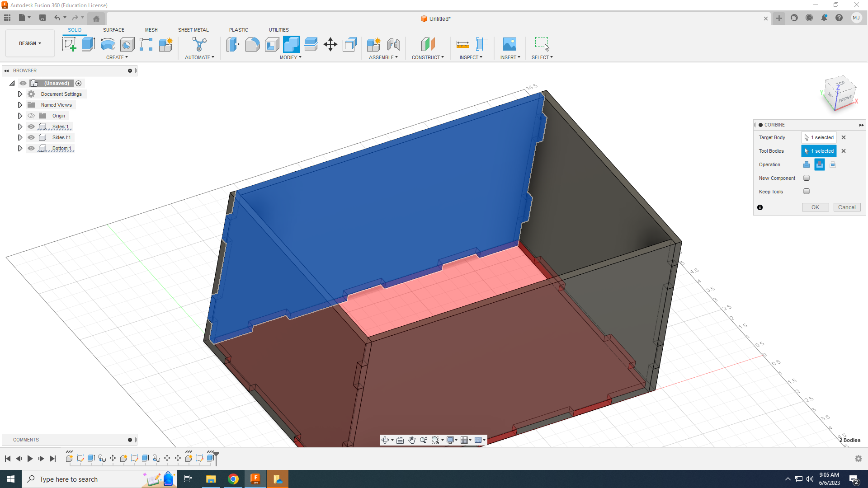Select the Create Sketch tool
Screen dimensions: 868x488
coord(69,44)
